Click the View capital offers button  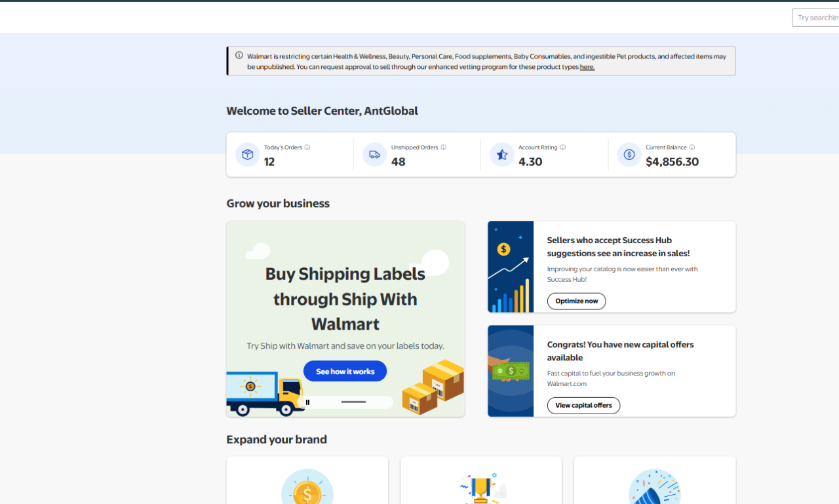(x=584, y=406)
